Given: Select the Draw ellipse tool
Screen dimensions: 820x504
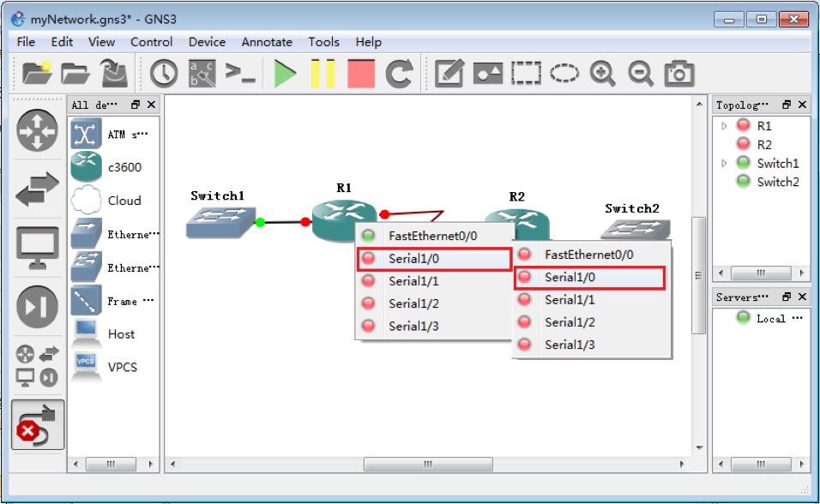Looking at the screenshot, I should click(x=564, y=73).
